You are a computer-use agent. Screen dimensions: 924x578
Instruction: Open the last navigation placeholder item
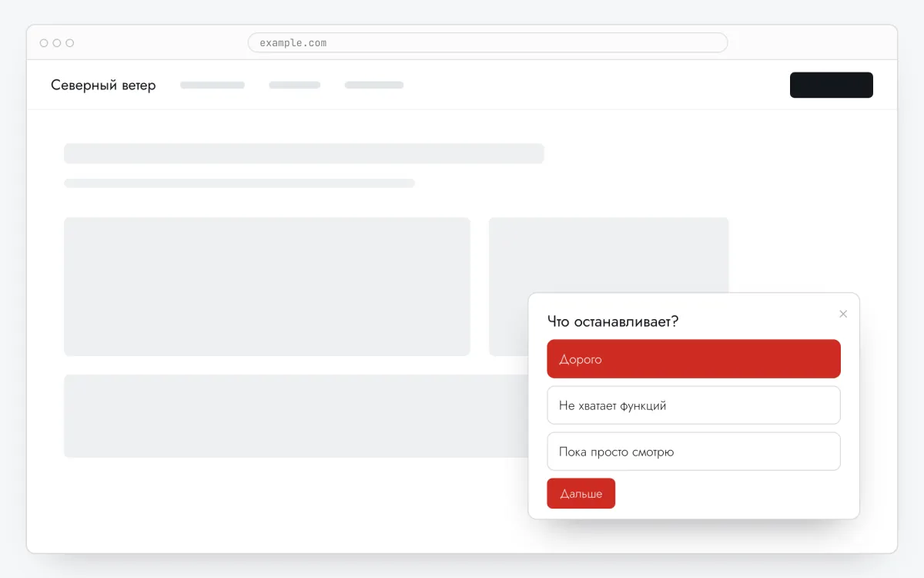pyautogui.click(x=374, y=85)
